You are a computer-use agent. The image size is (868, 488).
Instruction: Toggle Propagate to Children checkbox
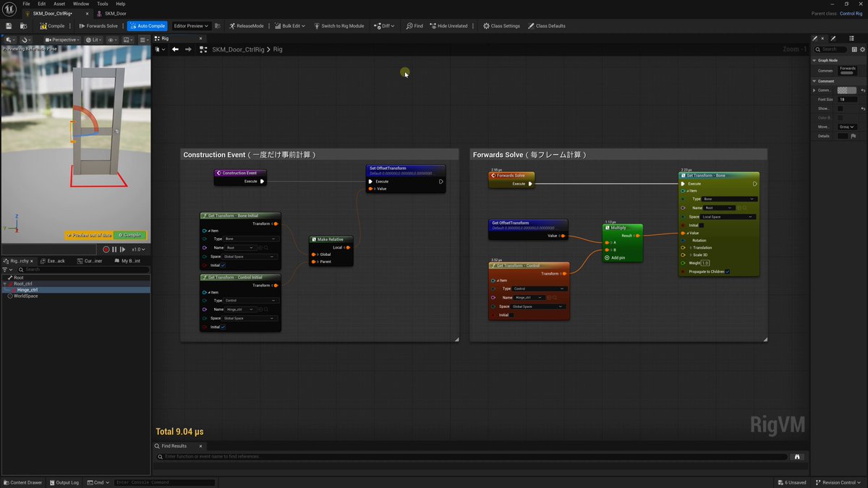727,271
